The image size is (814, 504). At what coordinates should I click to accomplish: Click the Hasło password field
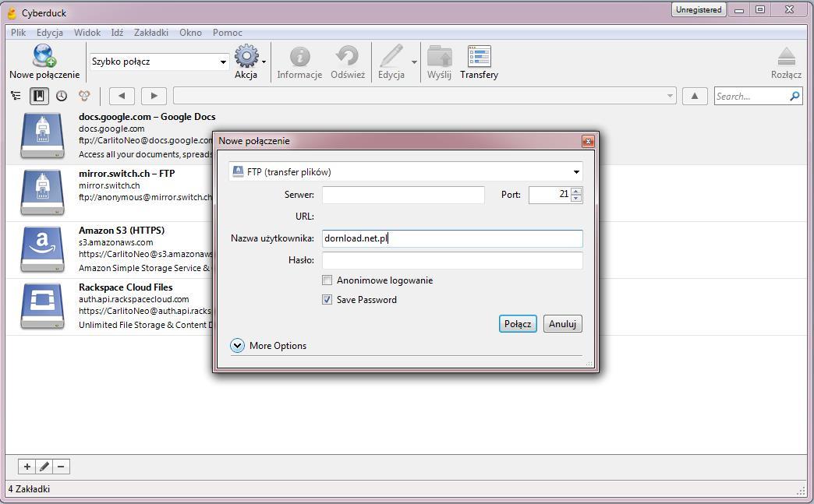coord(452,260)
